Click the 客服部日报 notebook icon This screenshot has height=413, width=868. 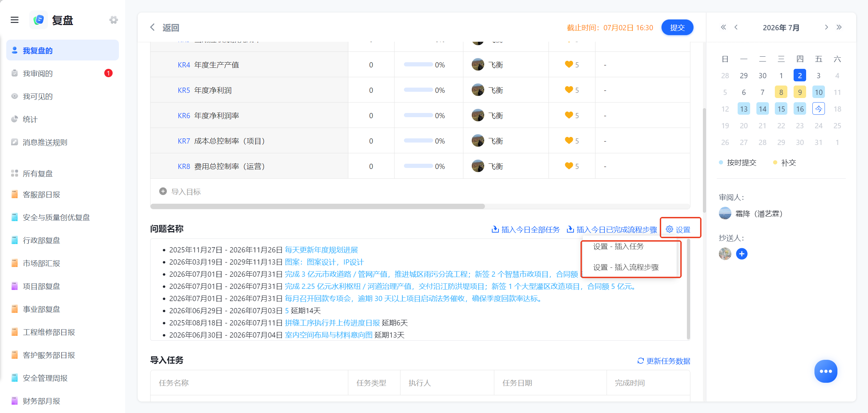pyautogui.click(x=15, y=194)
